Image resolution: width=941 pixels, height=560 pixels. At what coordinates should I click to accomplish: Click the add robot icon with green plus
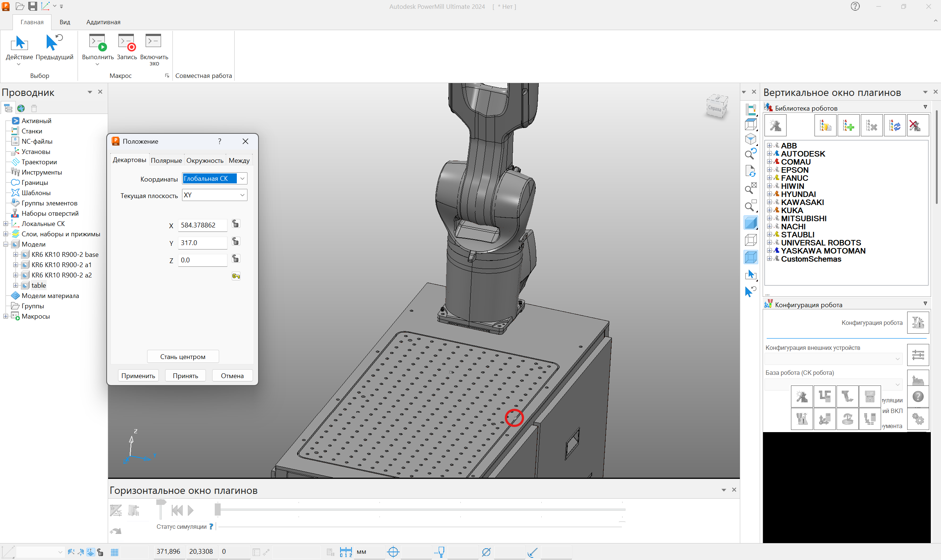coord(848,126)
